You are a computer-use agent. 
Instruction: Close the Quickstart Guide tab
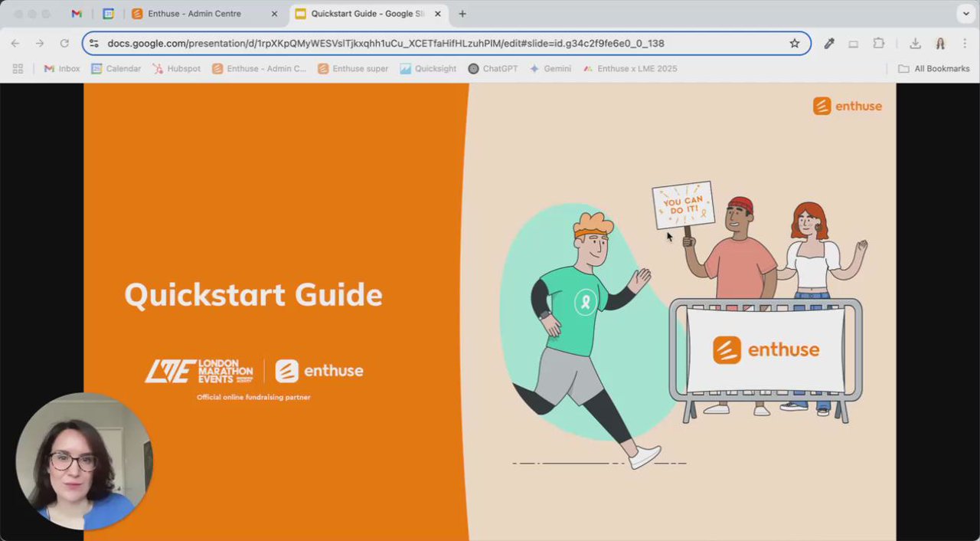point(438,14)
